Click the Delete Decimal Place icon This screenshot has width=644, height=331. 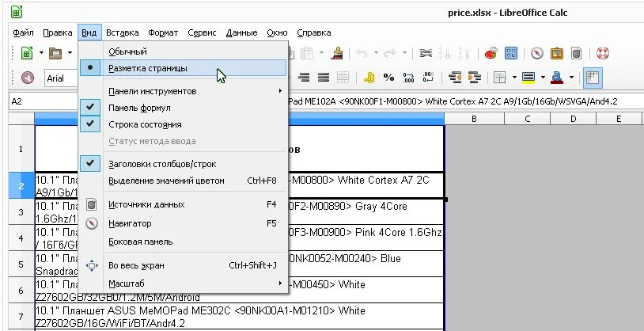pos(428,78)
